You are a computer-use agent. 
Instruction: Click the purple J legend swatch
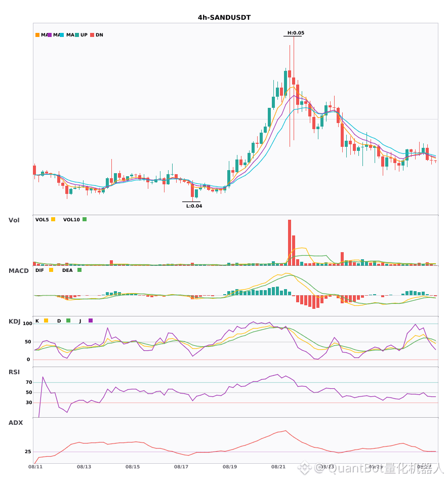click(91, 320)
